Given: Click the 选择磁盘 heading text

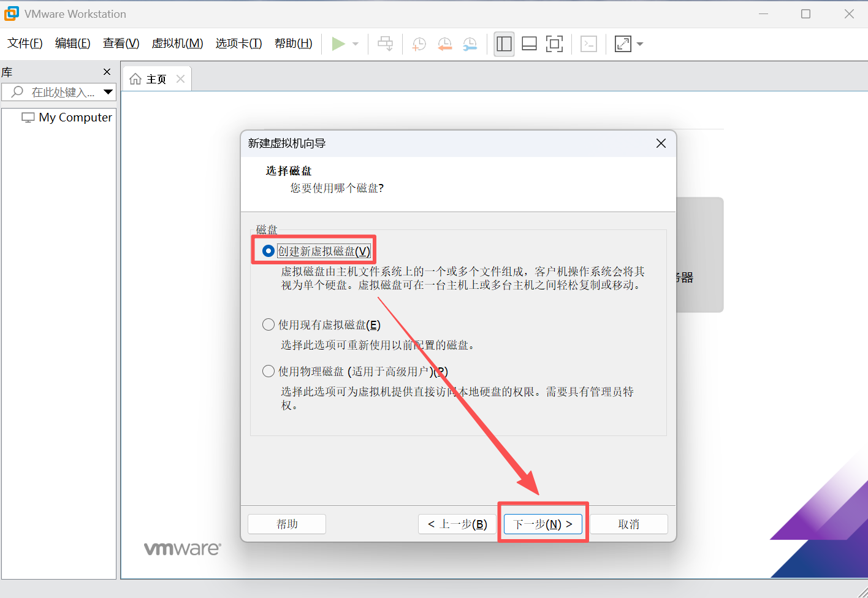Looking at the screenshot, I should point(289,171).
